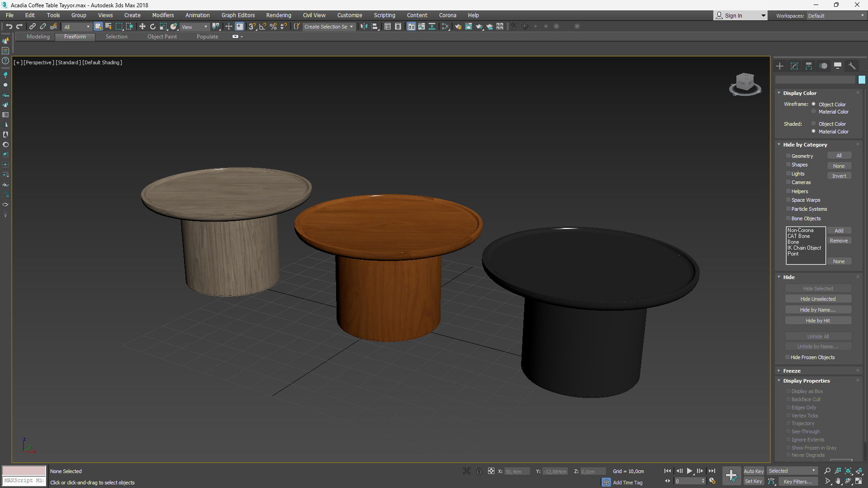This screenshot has height=488, width=868.
Task: Set Wireframe to Object Color
Action: (813, 104)
